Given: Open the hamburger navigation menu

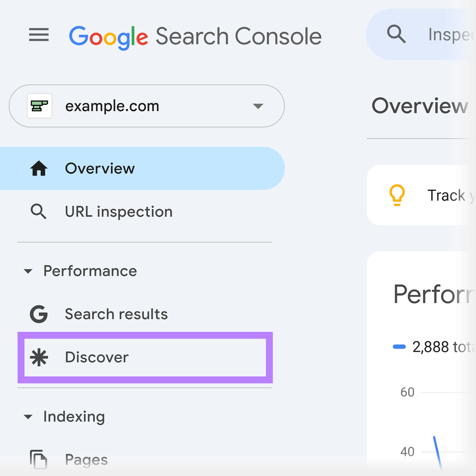Looking at the screenshot, I should [x=39, y=35].
